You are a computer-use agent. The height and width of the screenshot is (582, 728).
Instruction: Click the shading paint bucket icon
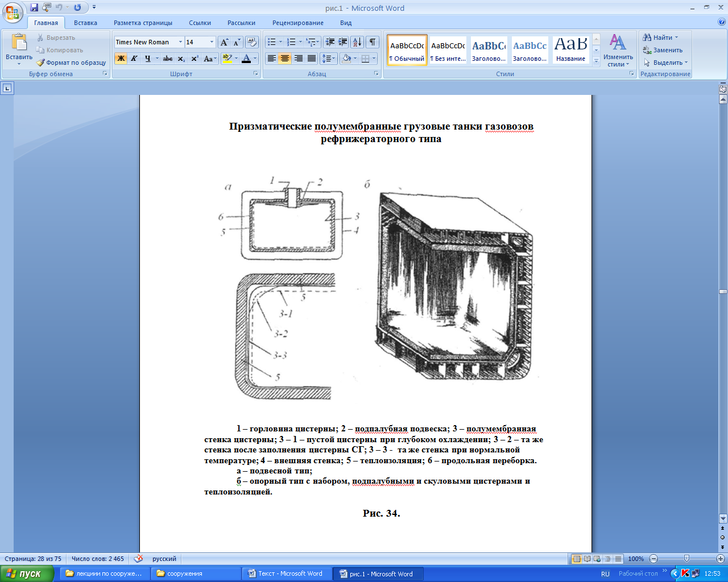(346, 59)
